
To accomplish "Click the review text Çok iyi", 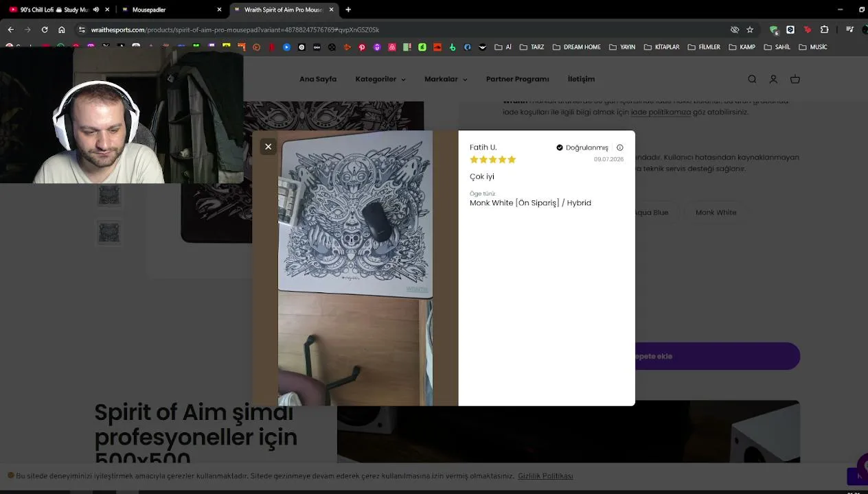I will [481, 177].
